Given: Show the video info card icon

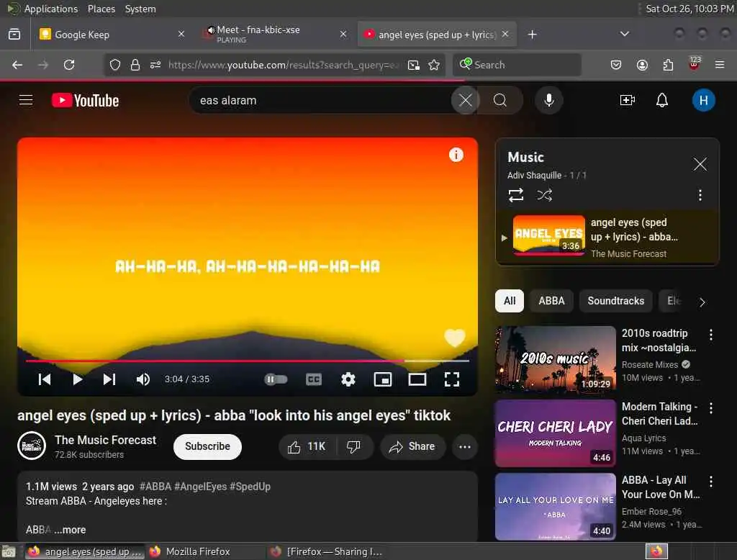Looking at the screenshot, I should (x=456, y=155).
